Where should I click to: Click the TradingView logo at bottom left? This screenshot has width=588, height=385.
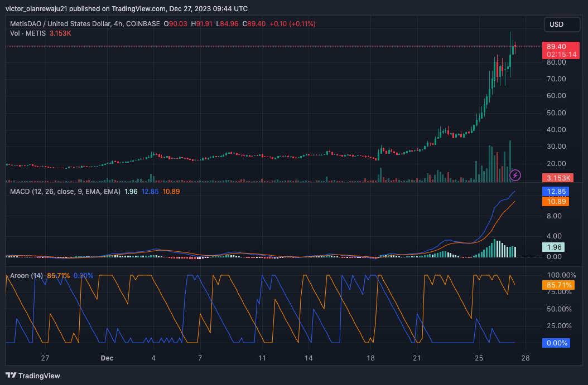33,376
